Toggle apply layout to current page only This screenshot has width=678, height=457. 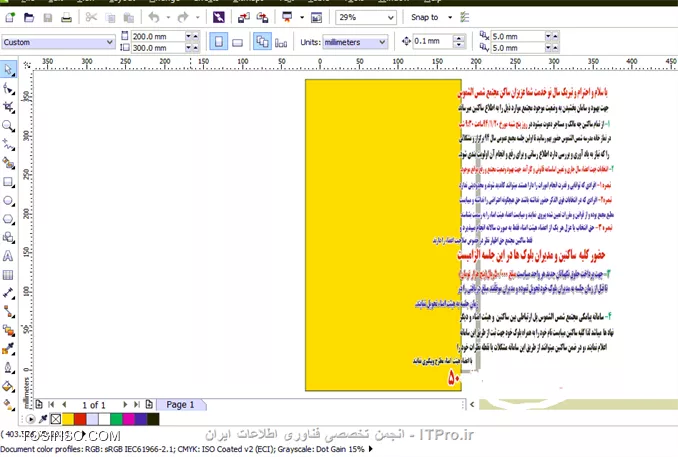pyautogui.click(x=281, y=42)
